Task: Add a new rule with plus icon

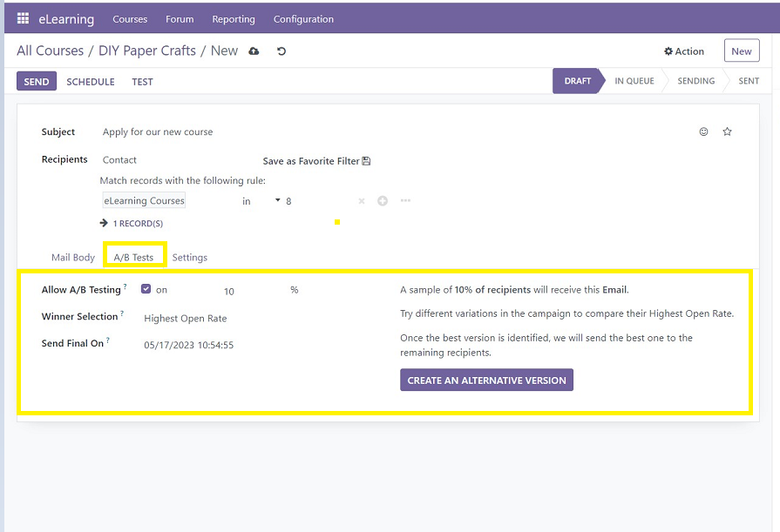Action: point(383,201)
